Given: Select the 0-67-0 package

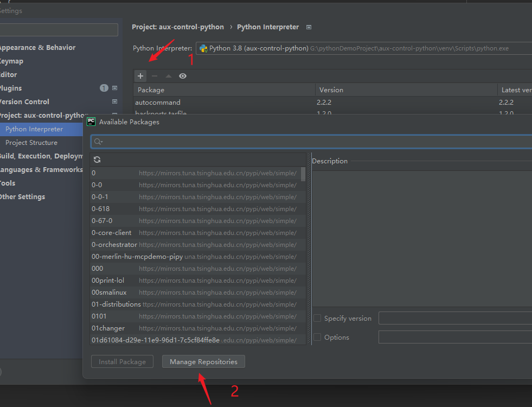Looking at the screenshot, I should click(198, 221).
